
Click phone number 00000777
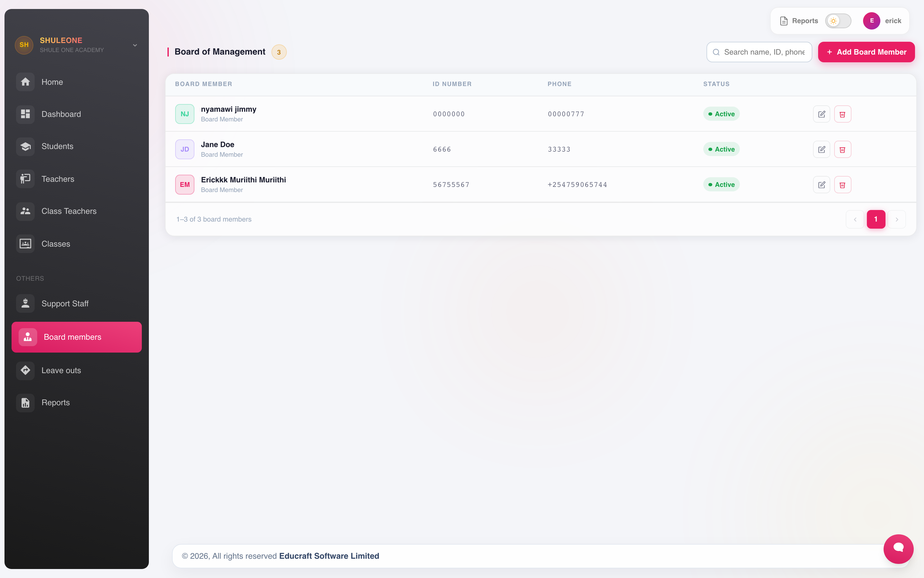tap(566, 114)
